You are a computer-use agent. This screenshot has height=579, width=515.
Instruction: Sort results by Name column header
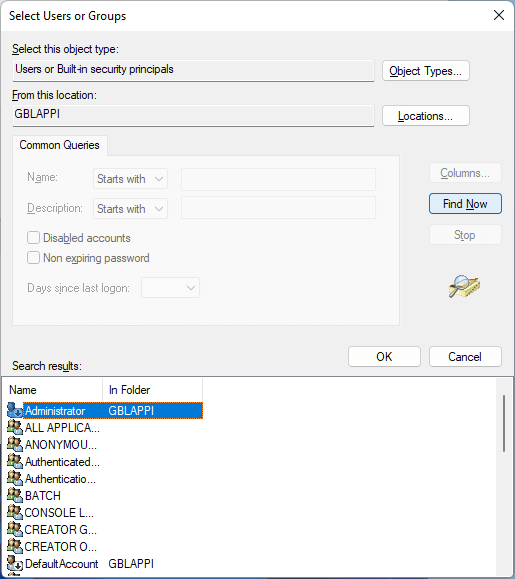(55, 390)
